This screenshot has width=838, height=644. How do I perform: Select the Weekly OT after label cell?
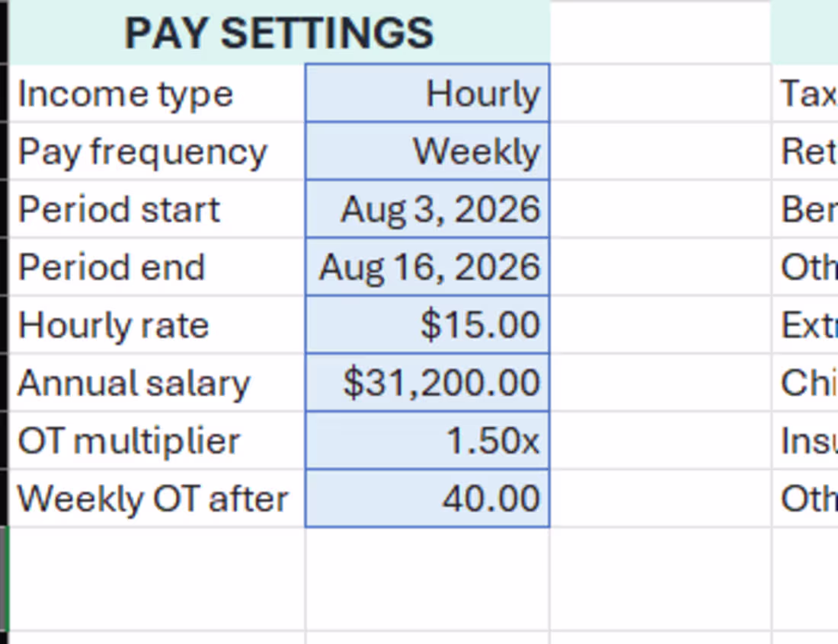tap(157, 498)
